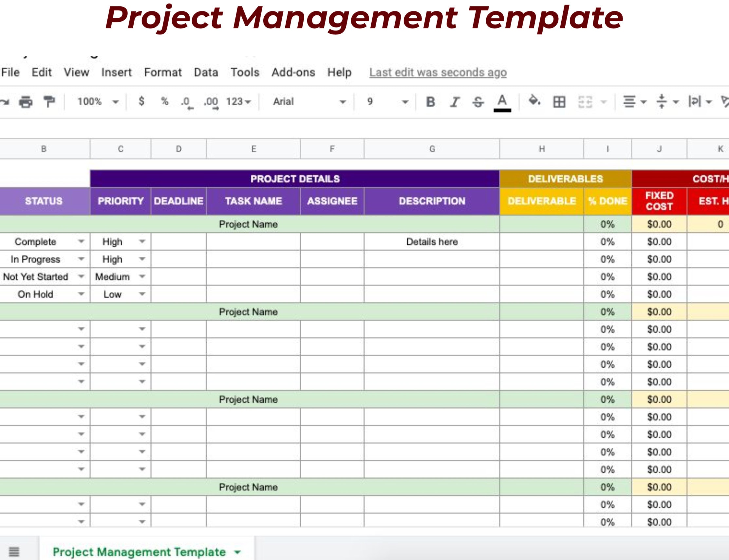
Task: Click Last edit was seconds ago link
Action: tap(438, 72)
